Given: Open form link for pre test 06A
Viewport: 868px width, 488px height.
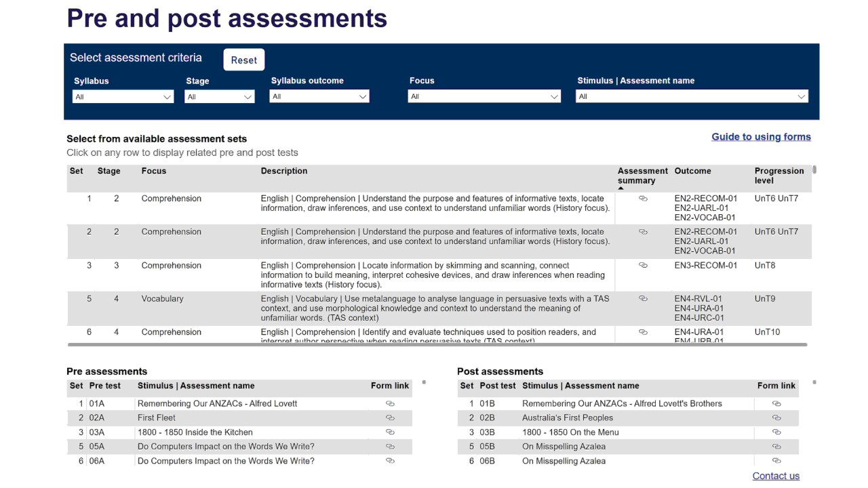Looking at the screenshot, I should (390, 460).
